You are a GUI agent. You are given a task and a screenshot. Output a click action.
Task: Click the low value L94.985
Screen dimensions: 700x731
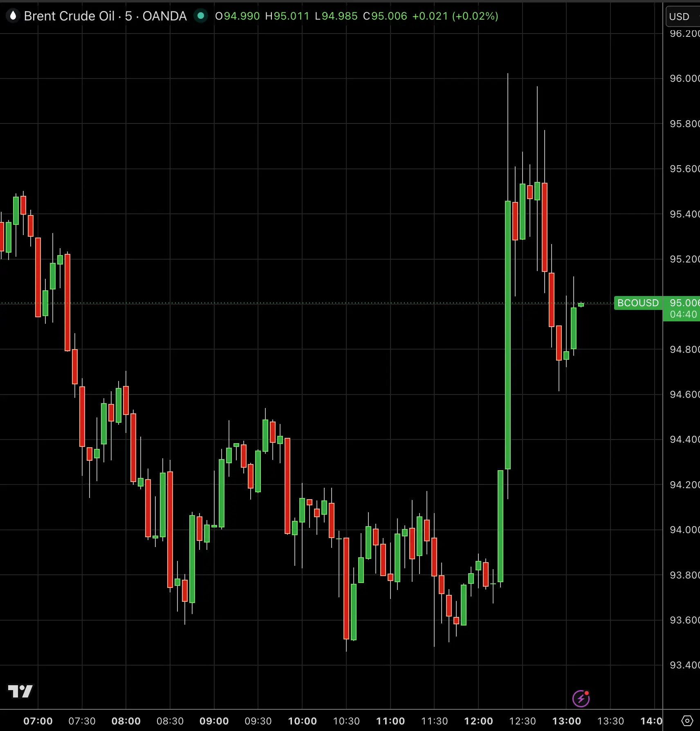336,16
